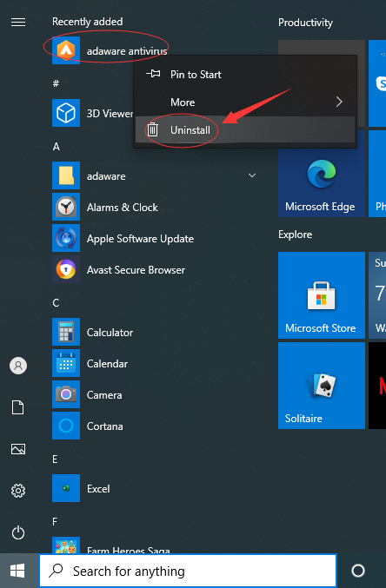Screen dimensions: 386x588
Task: Click the Search for anything box
Action: [x=188, y=571]
